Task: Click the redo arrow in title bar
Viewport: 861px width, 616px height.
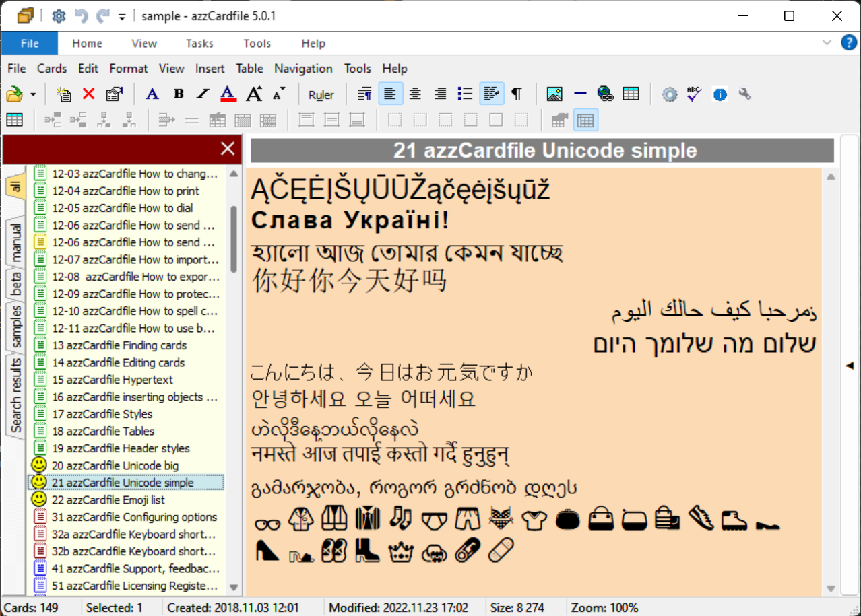Action: point(102,16)
